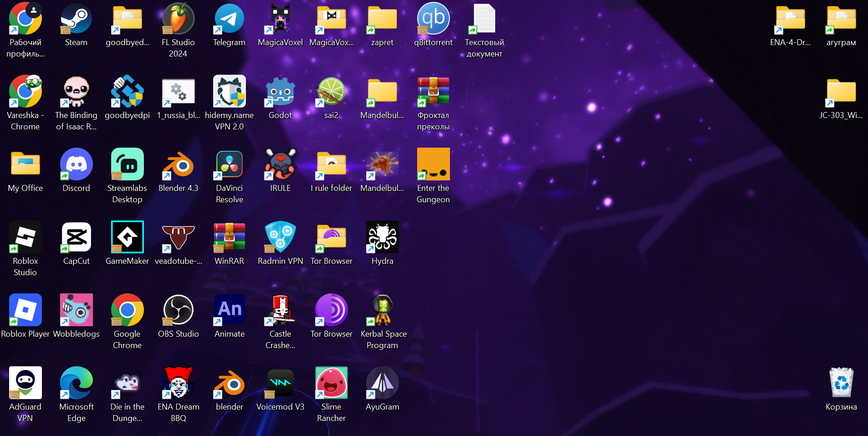Select the аyuграм folder icon
This screenshot has height=436, width=868.
(841, 19)
